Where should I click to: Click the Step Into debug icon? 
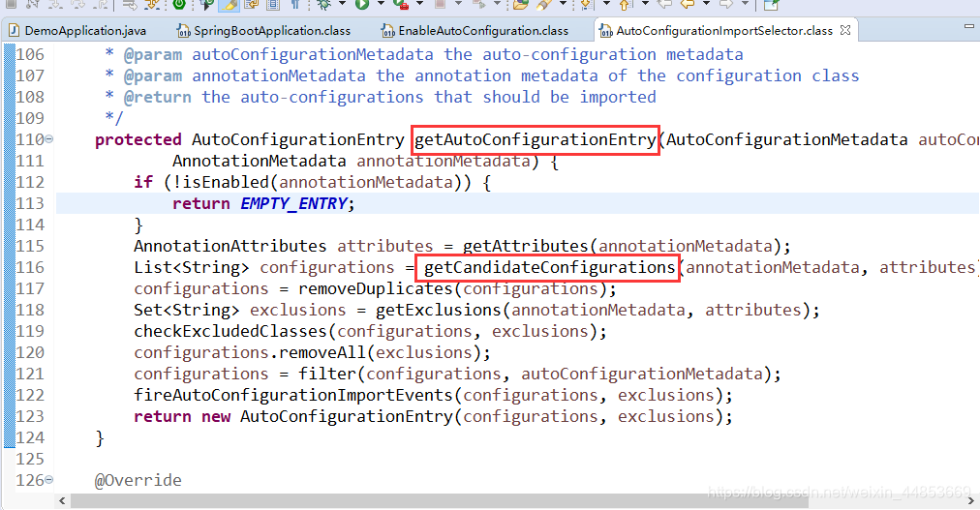(55, 5)
